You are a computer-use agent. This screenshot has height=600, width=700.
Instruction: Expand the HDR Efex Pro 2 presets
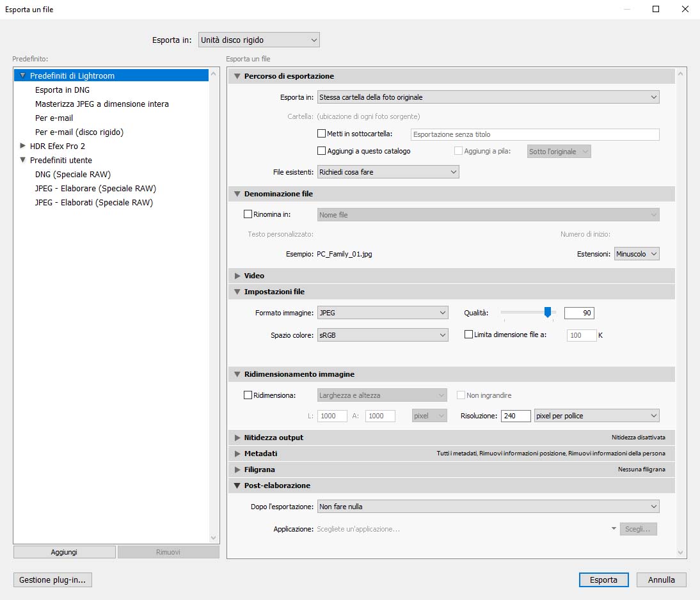tap(23, 146)
